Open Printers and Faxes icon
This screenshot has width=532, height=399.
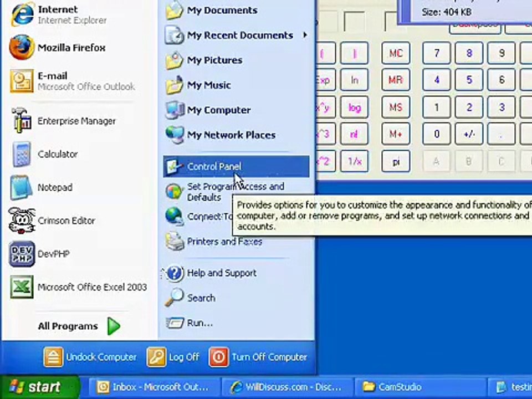tap(175, 241)
